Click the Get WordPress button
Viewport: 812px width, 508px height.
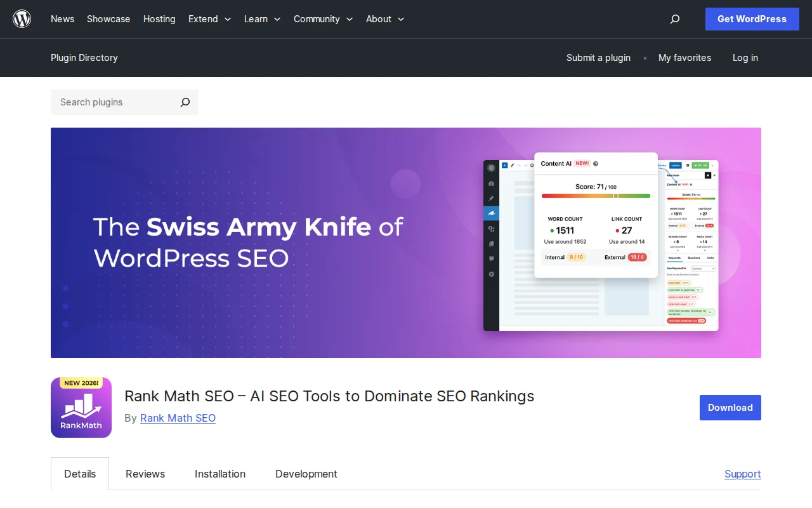pos(752,19)
